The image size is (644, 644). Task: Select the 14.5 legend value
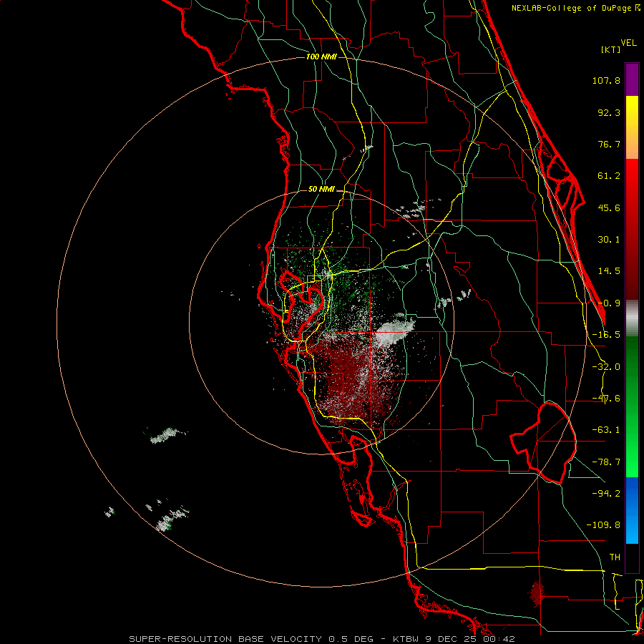[609, 271]
